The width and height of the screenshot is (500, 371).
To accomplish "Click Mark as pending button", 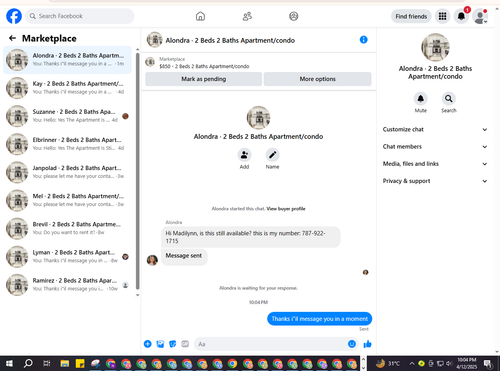I will 203,79.
